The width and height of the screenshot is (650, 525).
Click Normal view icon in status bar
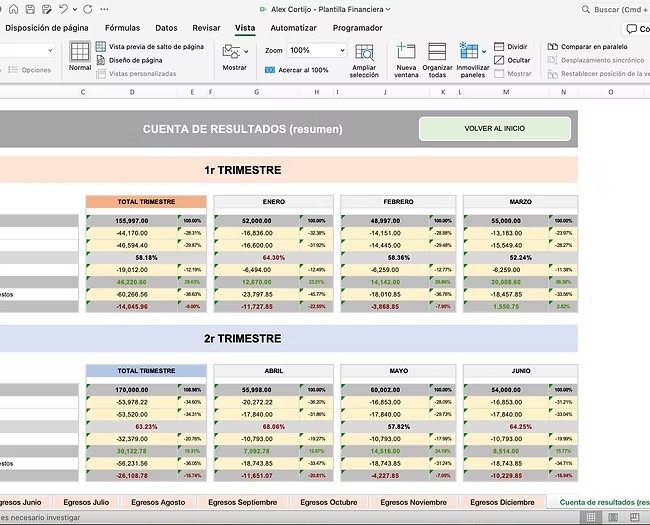point(591,517)
